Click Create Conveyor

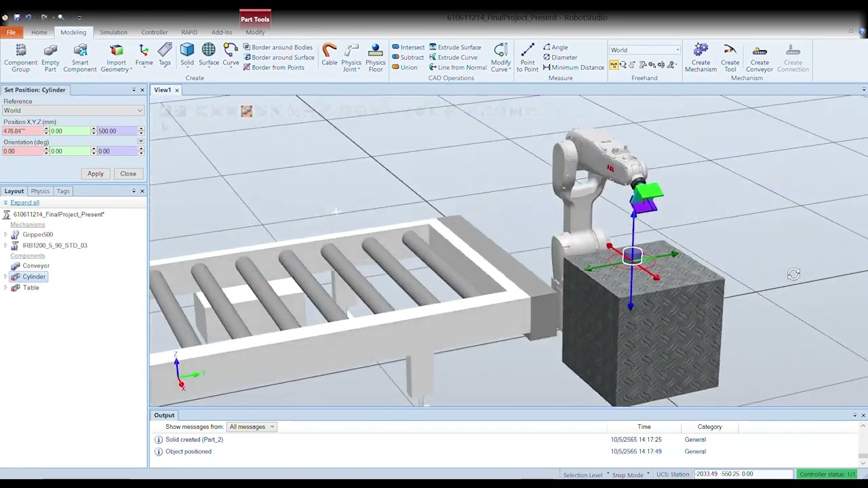click(x=759, y=58)
